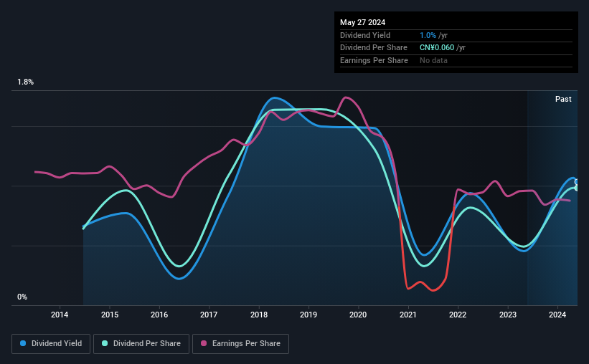
Task: Click the Past region label
Action: click(563, 99)
